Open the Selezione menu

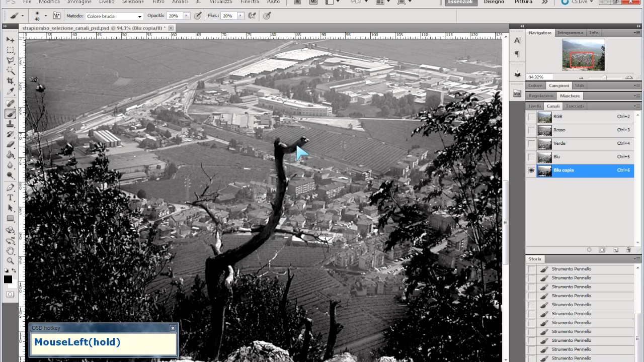[133, 2]
